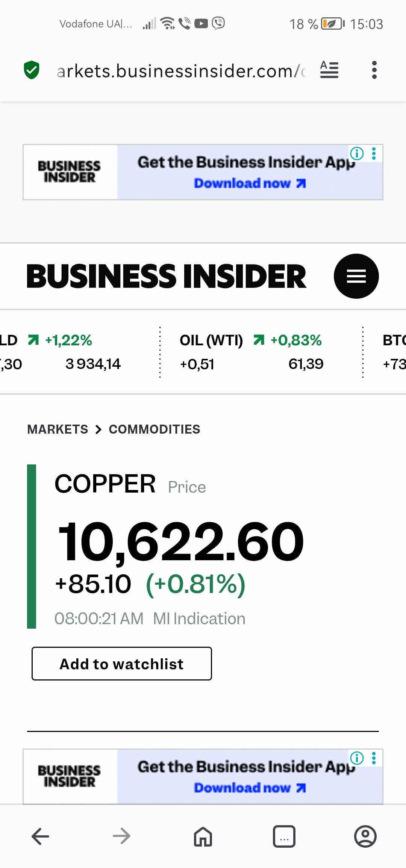Open the browser account profile icon
This screenshot has width=406, height=868.
tap(365, 836)
